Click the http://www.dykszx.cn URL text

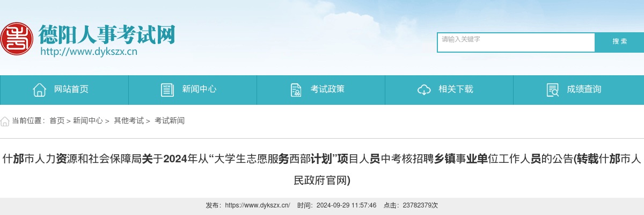(89, 52)
